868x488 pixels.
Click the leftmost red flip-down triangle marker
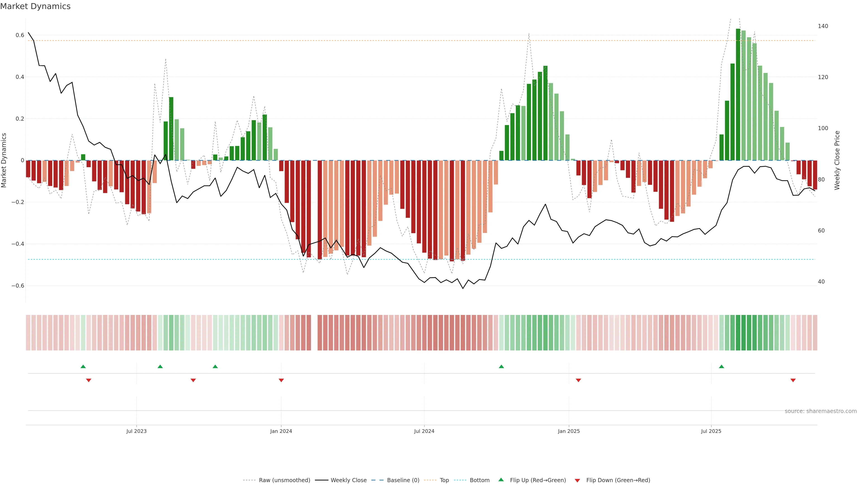coord(89,380)
